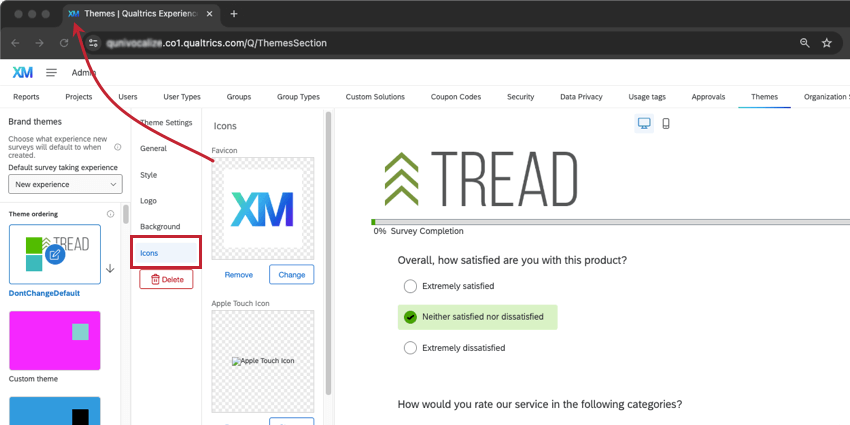Select Extremely dissatisfied radio option

coord(410,347)
